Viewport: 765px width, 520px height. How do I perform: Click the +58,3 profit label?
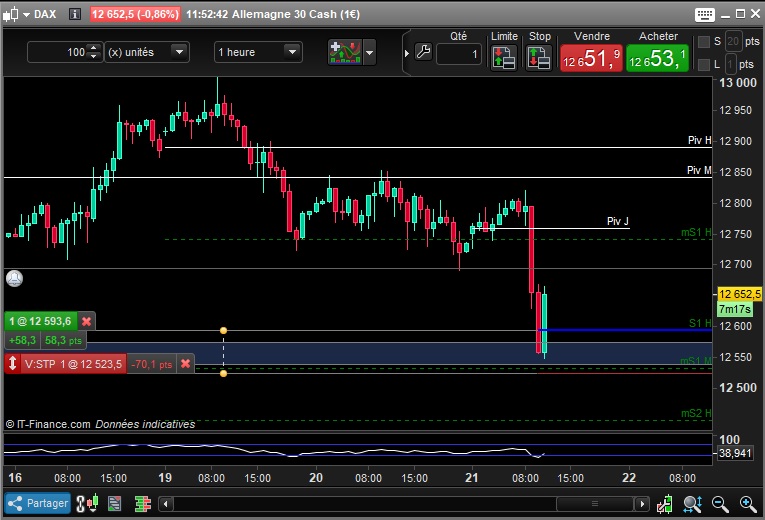pos(22,340)
